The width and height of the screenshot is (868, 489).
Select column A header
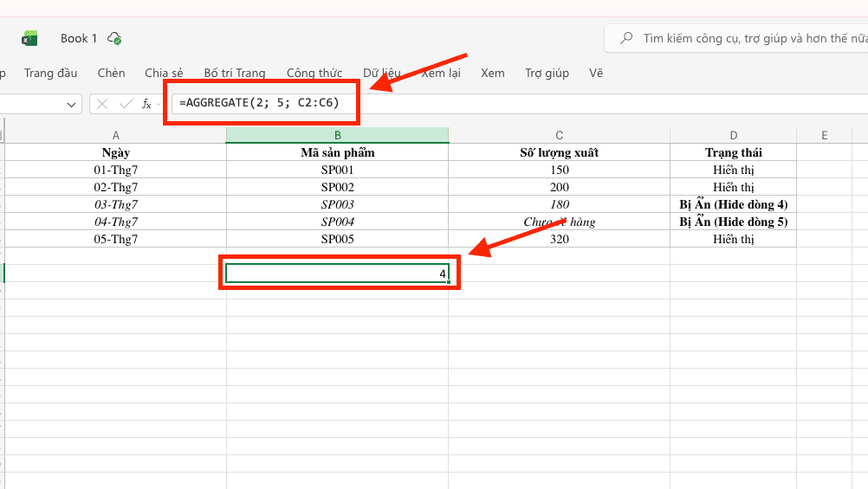[116, 136]
